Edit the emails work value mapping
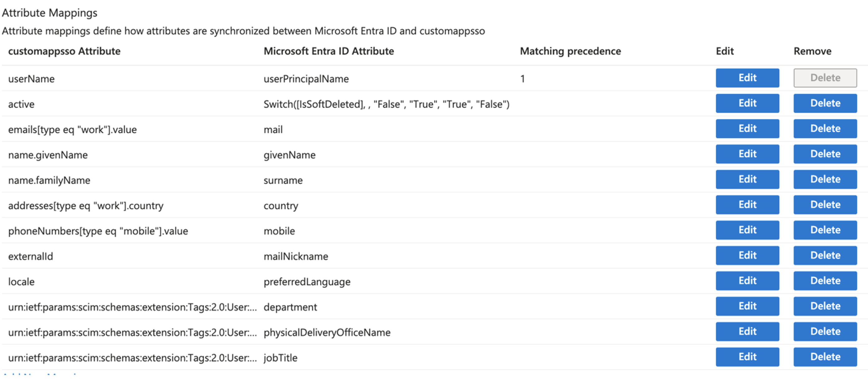Viewport: 868px width, 379px height. click(x=747, y=128)
